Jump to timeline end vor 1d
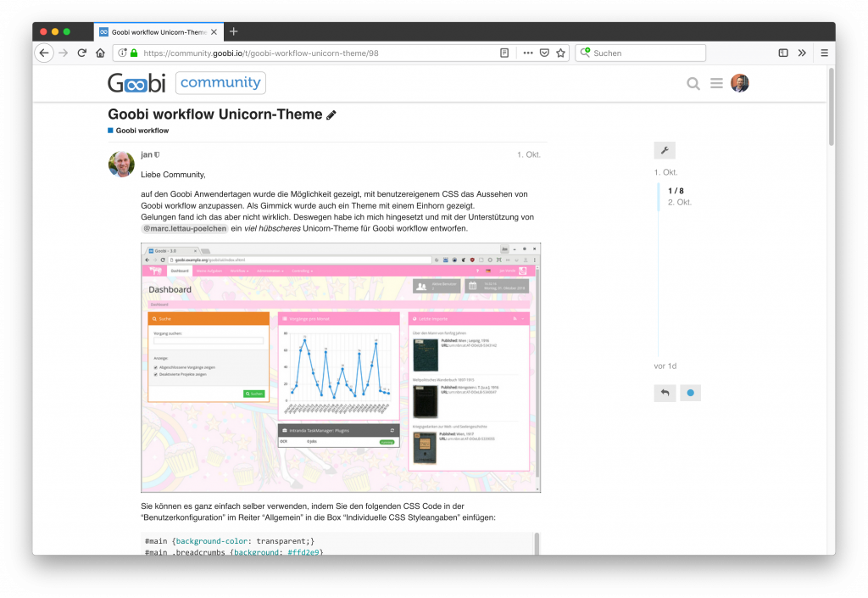868x598 pixels. [x=665, y=366]
